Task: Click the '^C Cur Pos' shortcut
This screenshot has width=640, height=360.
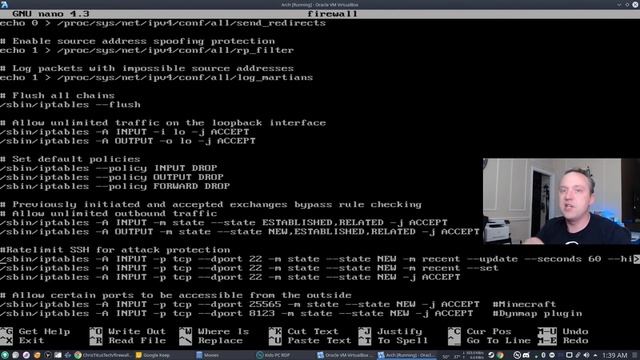Action: tap(480, 331)
